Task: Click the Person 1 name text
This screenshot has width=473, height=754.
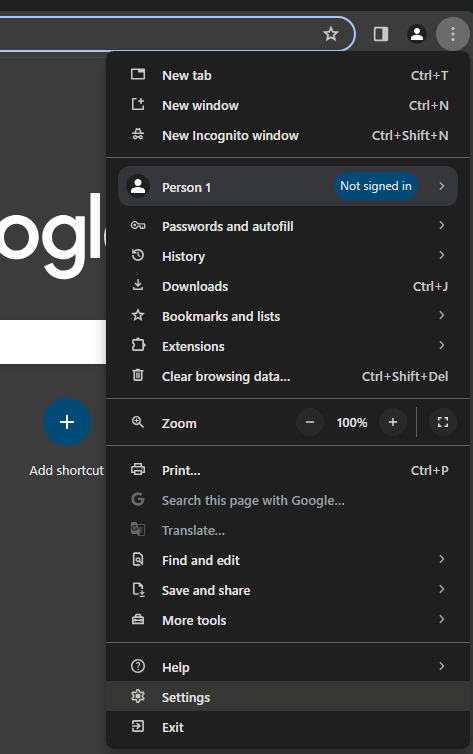Action: pyautogui.click(x=187, y=187)
